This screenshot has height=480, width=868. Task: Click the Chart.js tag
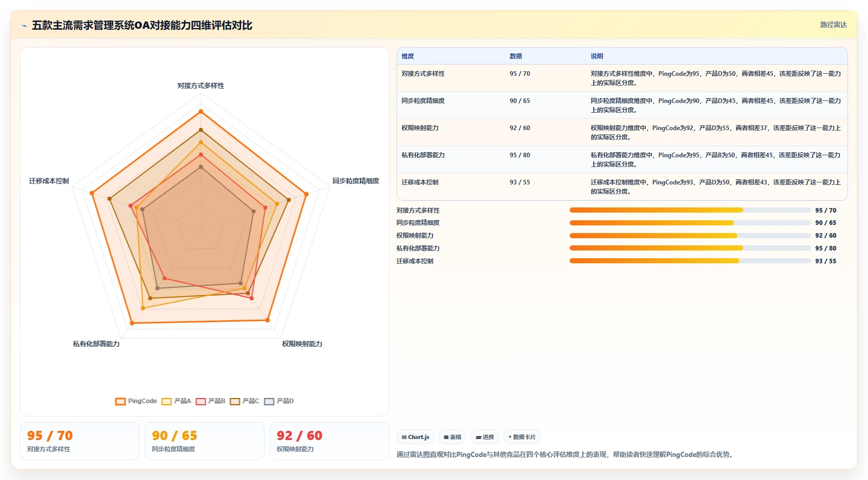416,437
